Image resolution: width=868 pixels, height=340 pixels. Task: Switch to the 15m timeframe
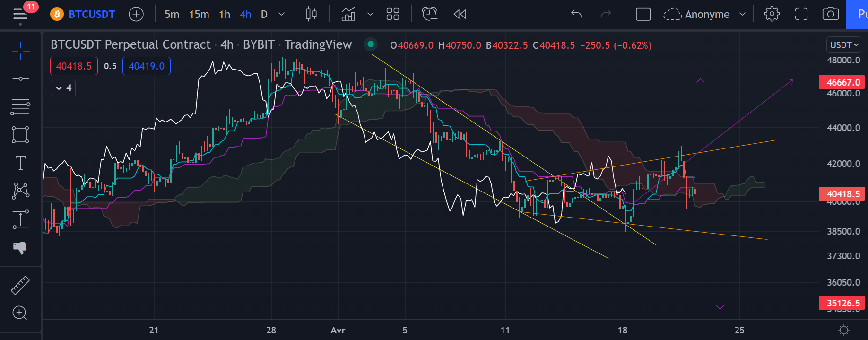(x=199, y=14)
